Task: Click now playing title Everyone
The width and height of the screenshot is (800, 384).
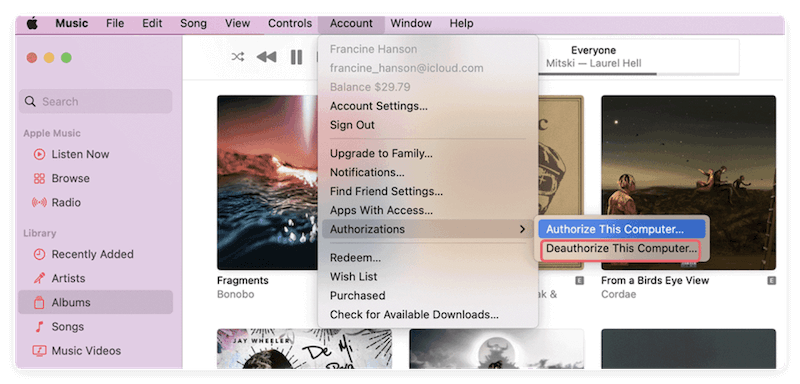Action: pos(593,50)
